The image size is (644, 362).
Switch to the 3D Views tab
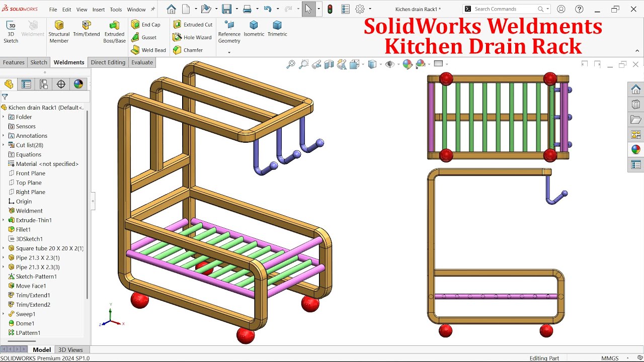pyautogui.click(x=70, y=350)
